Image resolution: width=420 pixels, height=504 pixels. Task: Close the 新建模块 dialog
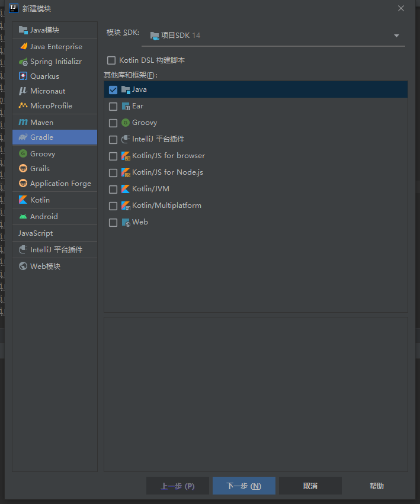pyautogui.click(x=401, y=8)
